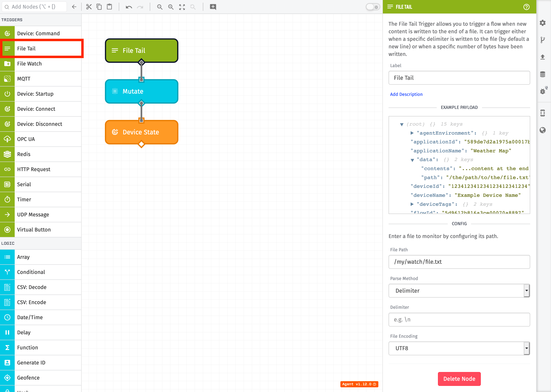This screenshot has width=551, height=392.
Task: Select the Delay logic node
Action: [x=41, y=332]
